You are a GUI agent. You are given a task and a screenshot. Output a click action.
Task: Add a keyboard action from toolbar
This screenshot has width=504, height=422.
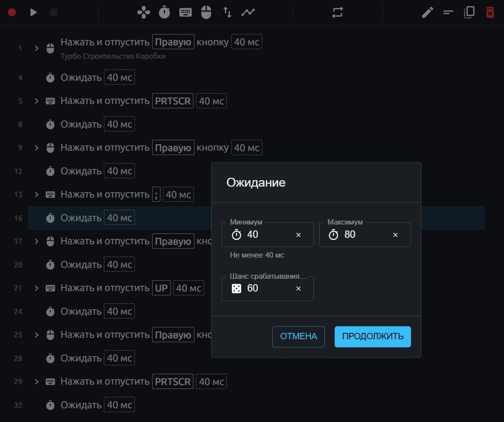coord(186,12)
